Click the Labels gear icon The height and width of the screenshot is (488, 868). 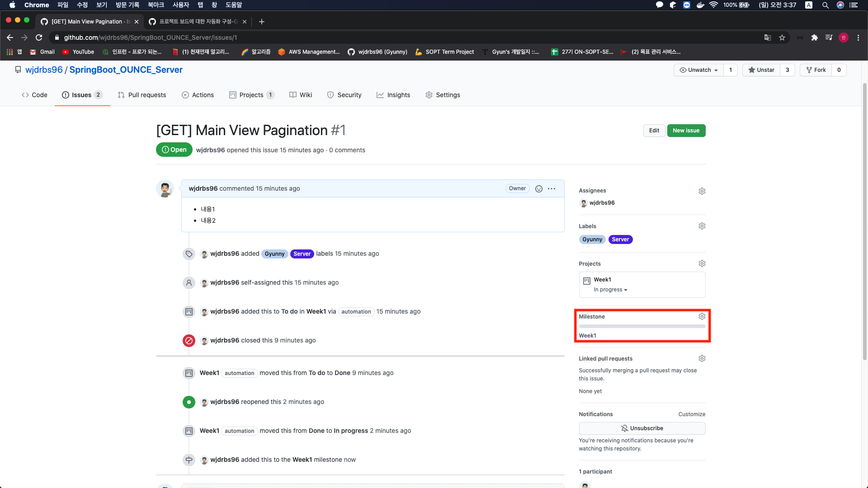(x=702, y=226)
